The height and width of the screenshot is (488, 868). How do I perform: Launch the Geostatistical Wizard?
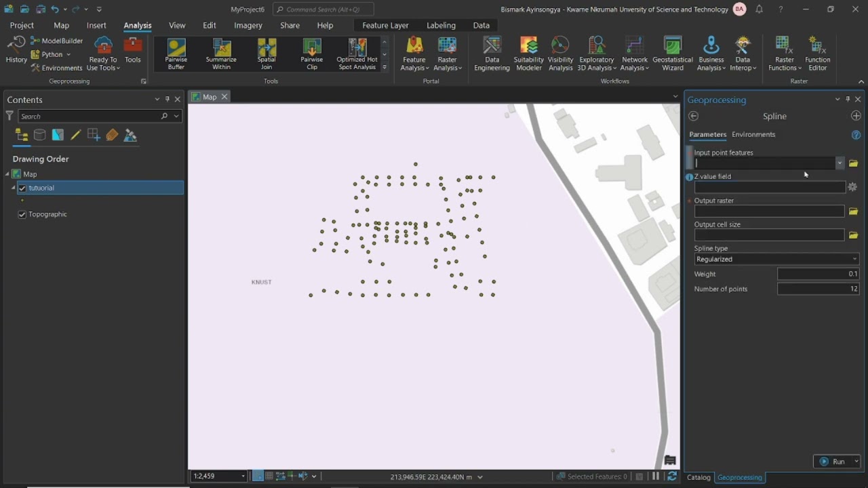tap(673, 54)
